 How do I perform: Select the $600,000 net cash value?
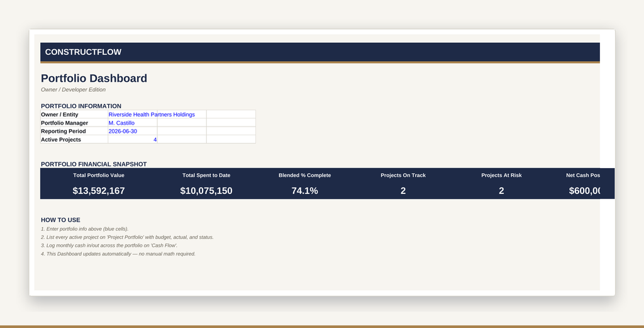(585, 191)
